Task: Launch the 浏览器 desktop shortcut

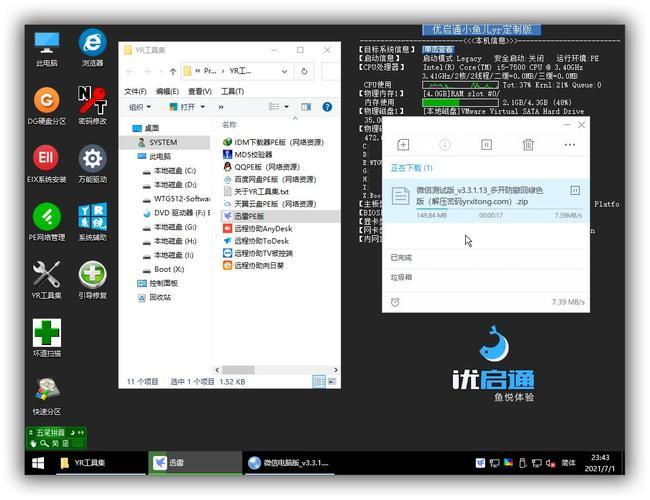Action: [x=92, y=49]
